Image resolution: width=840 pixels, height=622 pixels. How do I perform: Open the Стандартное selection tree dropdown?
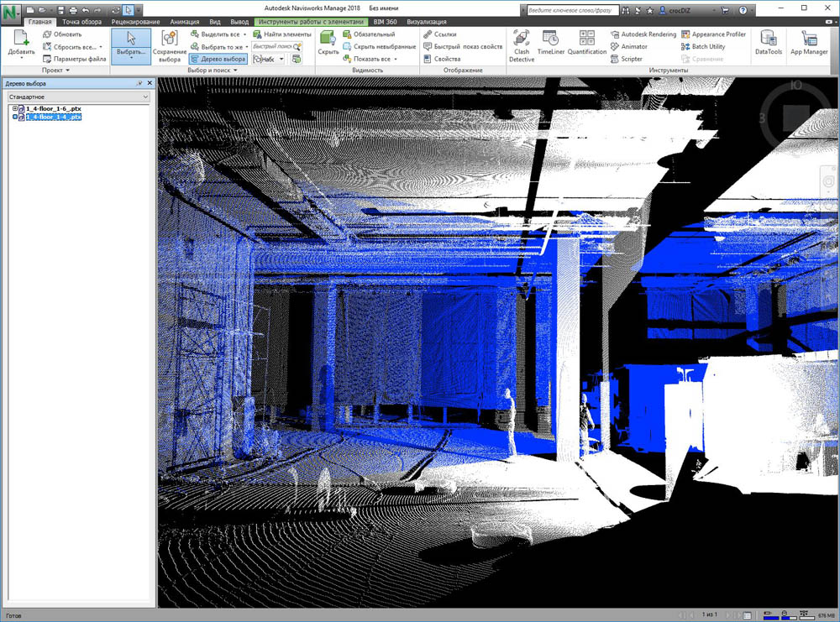pos(78,97)
